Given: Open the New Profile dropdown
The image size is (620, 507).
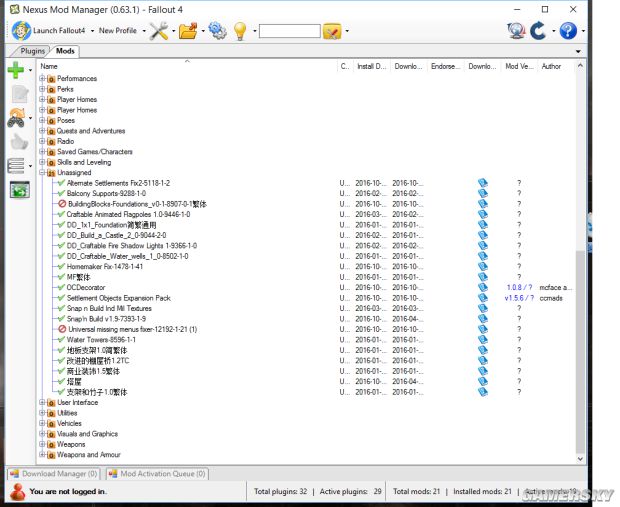Looking at the screenshot, I should click(120, 31).
